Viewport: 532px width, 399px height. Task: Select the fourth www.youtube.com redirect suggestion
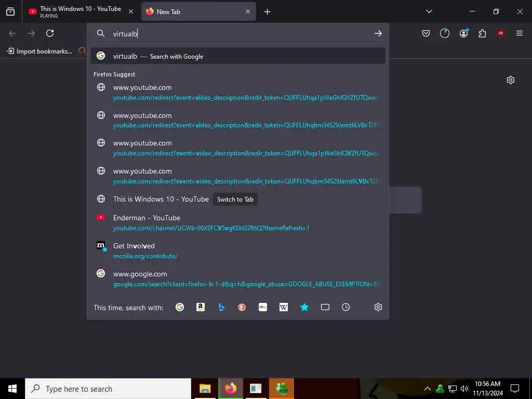click(238, 176)
